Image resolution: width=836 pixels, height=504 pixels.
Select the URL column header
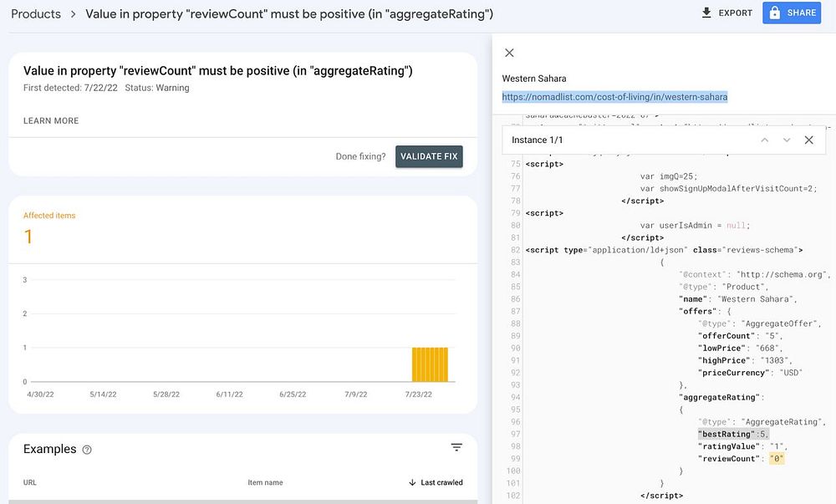[30, 483]
